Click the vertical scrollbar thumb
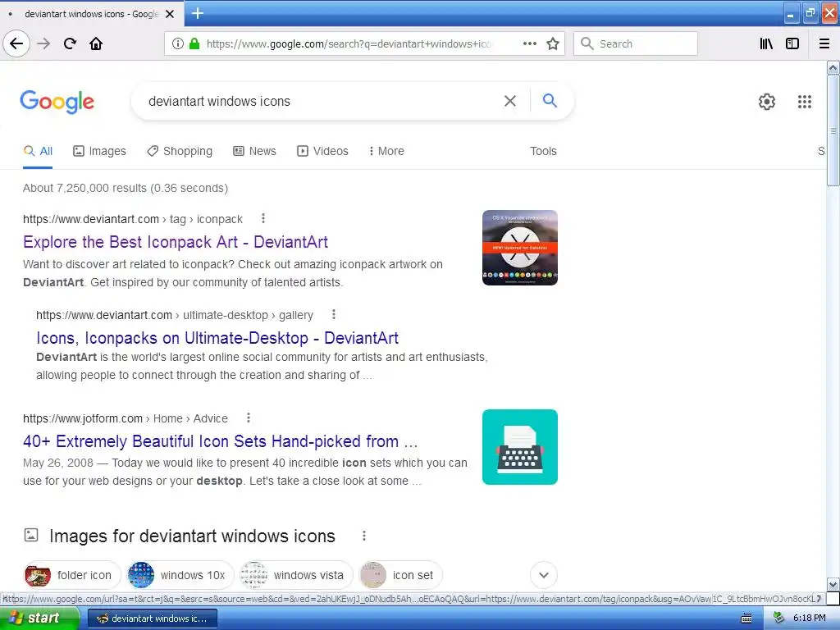 coord(833,130)
